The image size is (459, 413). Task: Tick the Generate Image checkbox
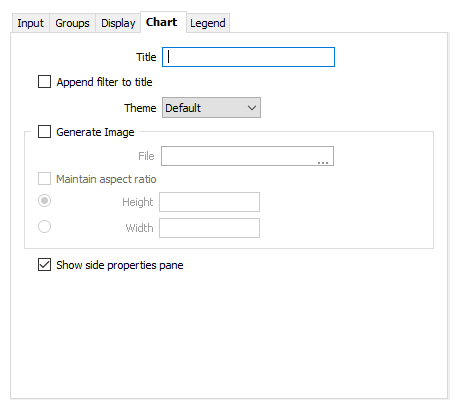(44, 132)
